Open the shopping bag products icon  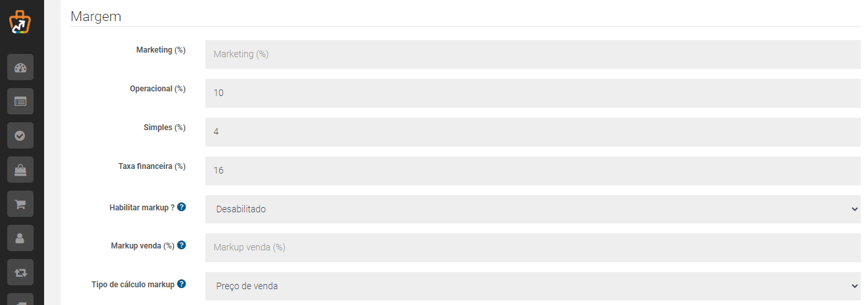20,170
